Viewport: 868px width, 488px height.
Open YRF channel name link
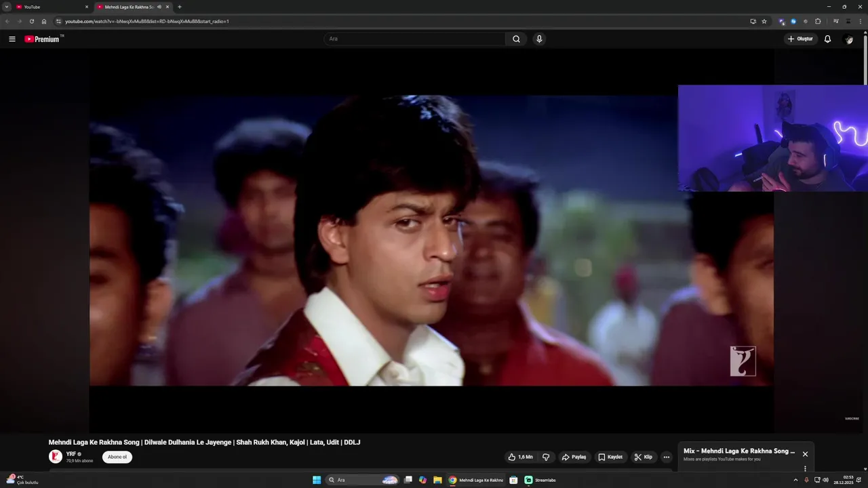(x=71, y=453)
